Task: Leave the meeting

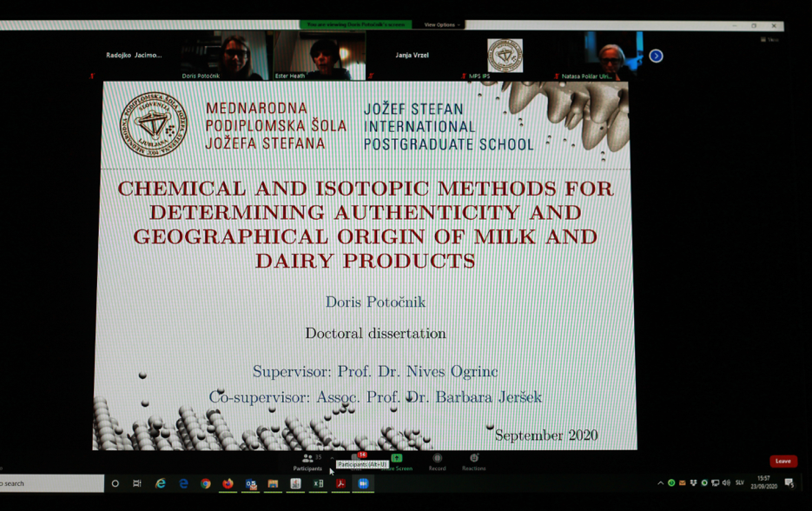Action: pos(782,461)
